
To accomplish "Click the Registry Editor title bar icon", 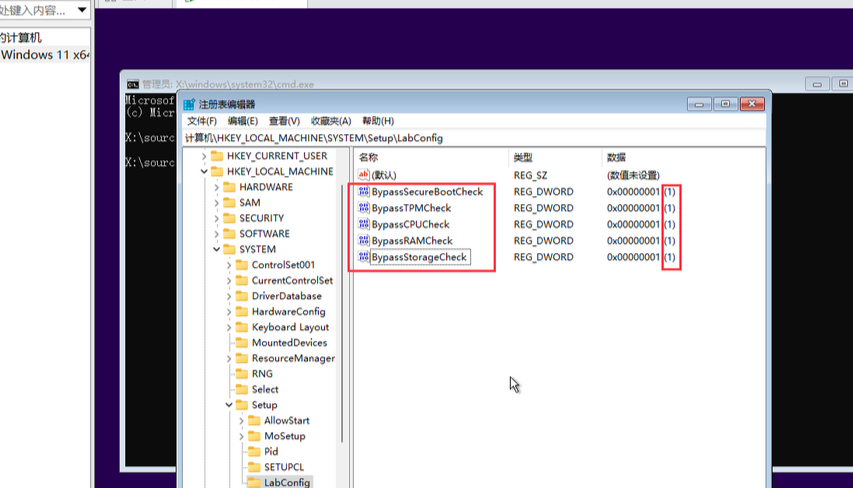I will [190, 104].
